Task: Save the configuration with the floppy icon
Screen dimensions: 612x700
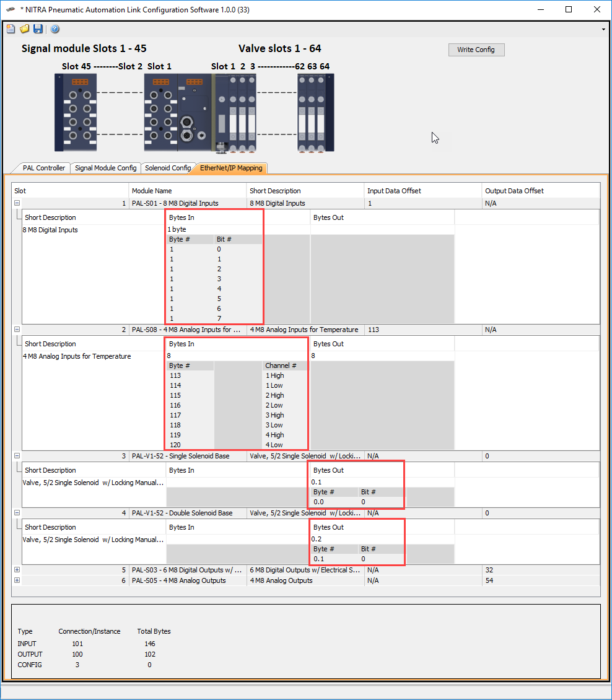Action: tap(38, 29)
